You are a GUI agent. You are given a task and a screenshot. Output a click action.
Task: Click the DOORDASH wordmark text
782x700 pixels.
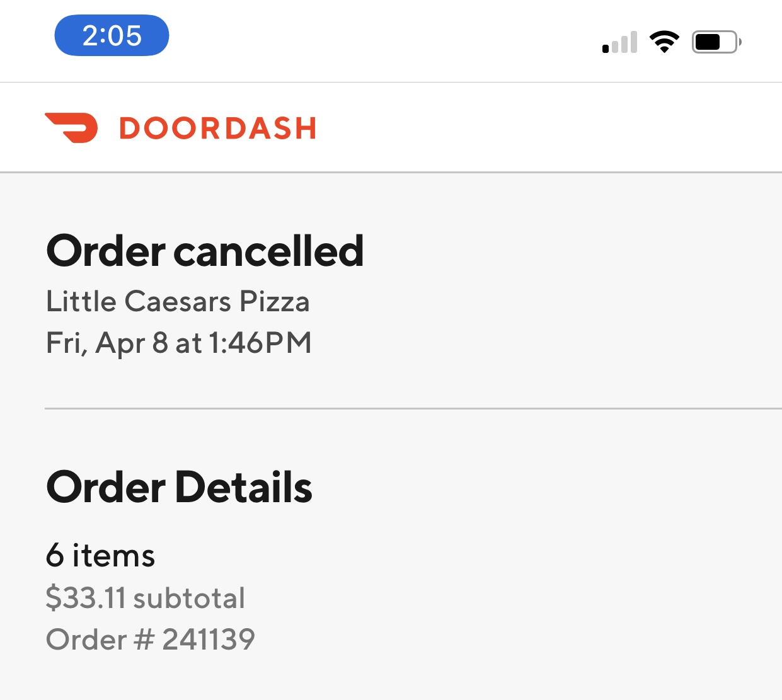coord(217,129)
